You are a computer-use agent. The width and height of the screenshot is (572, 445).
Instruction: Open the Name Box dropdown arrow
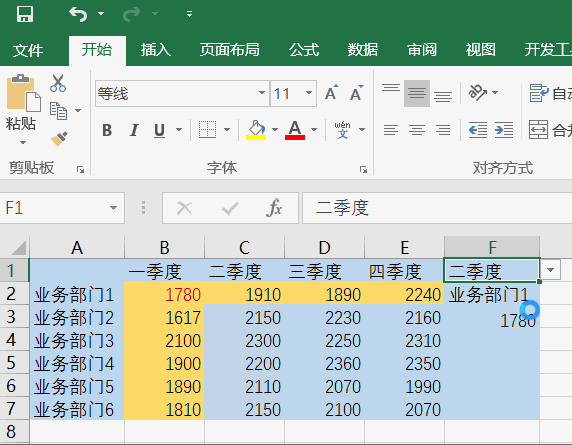click(x=113, y=208)
